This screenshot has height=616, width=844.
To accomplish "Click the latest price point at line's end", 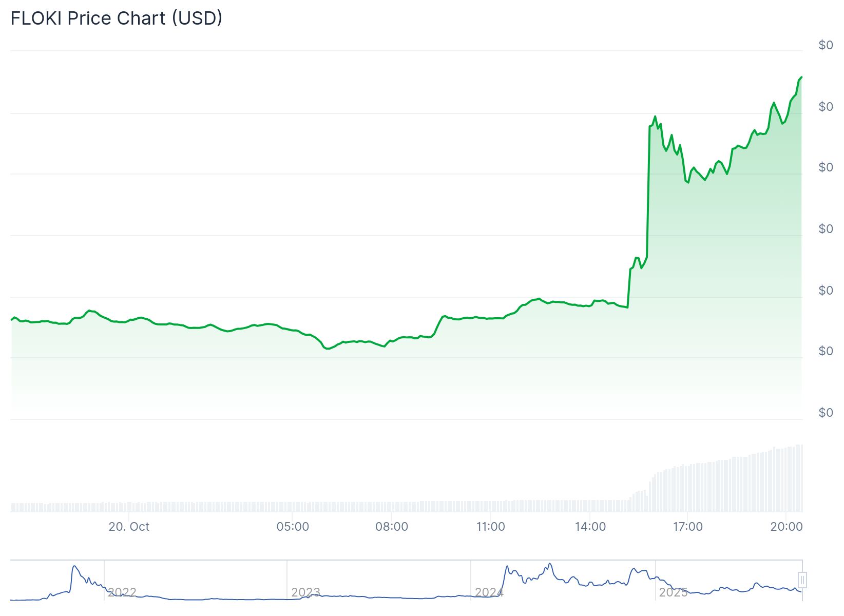I will pyautogui.click(x=801, y=77).
